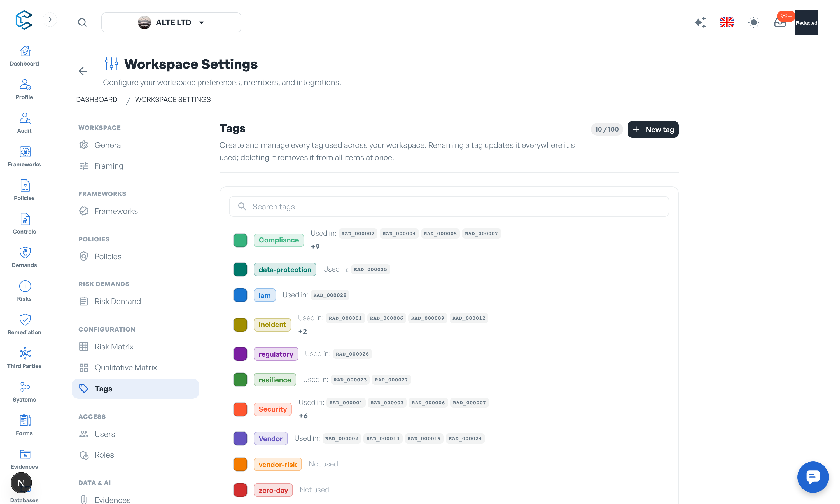Click RAD_000028 reference for iam
This screenshot has height=504, width=840.
pyautogui.click(x=330, y=295)
